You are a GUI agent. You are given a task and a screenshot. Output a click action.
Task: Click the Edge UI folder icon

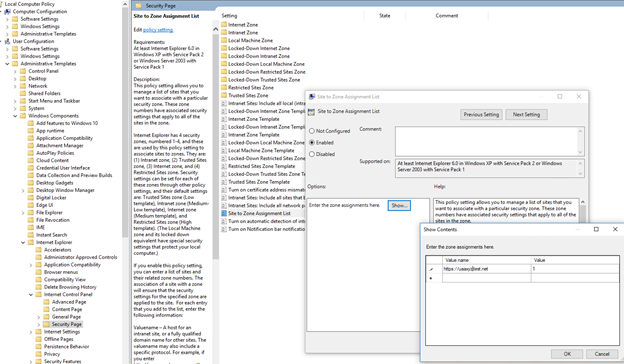click(31, 205)
